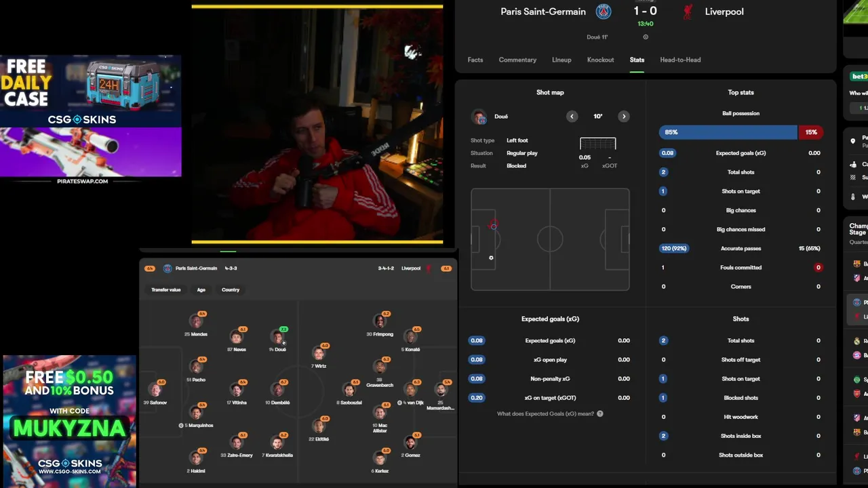
Task: Open Mendes player avatar in lineup
Action: [196, 321]
